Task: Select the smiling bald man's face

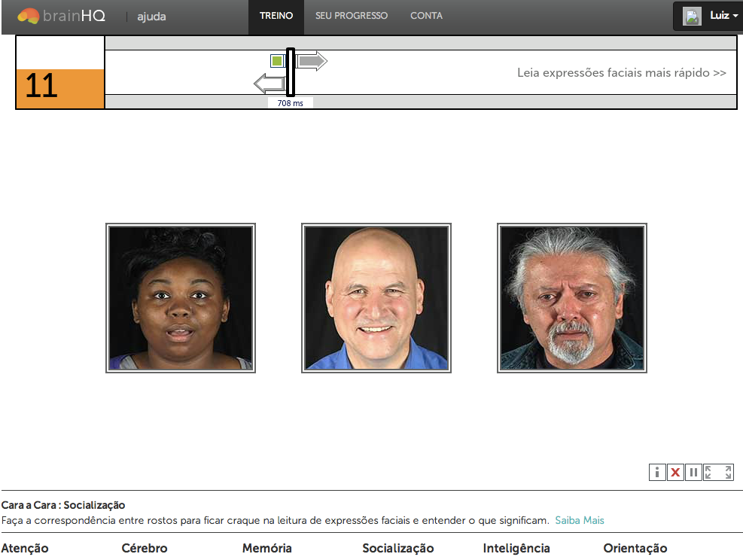Action: click(376, 298)
